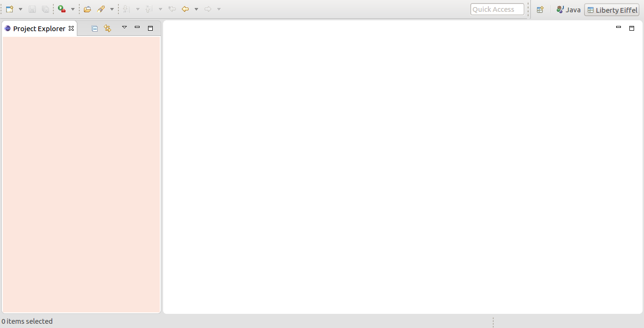Toggle Link with Editor in Project Explorer

tap(107, 28)
